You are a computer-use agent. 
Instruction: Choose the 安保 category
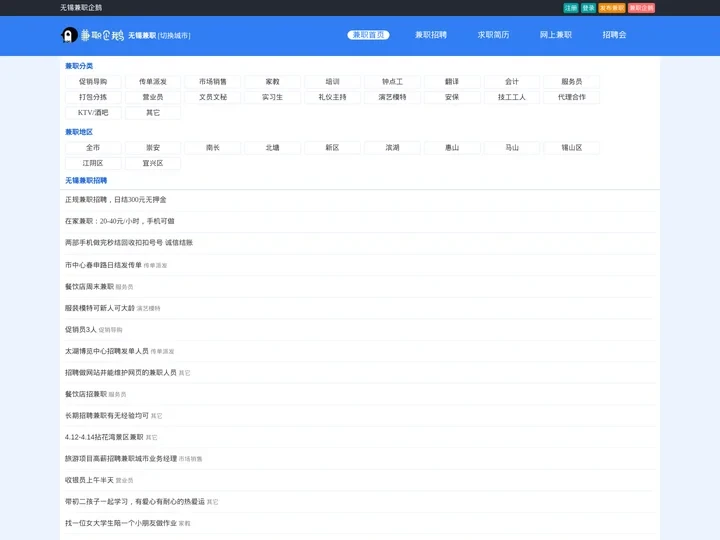[452, 97]
